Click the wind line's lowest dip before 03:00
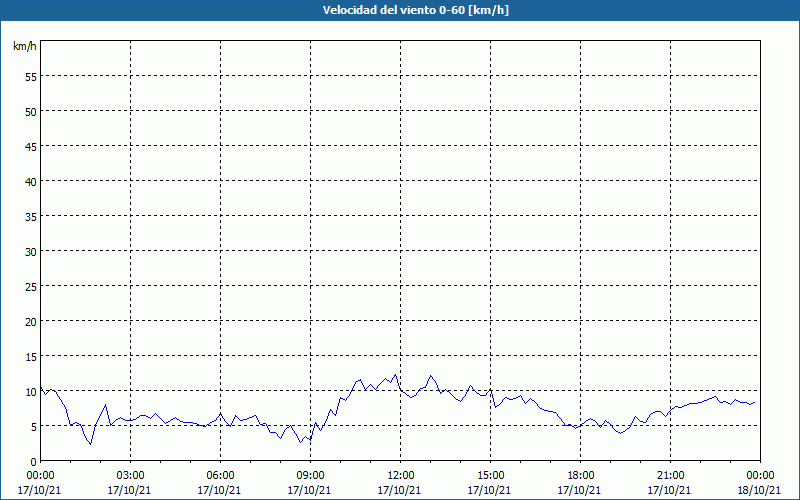 [91, 444]
